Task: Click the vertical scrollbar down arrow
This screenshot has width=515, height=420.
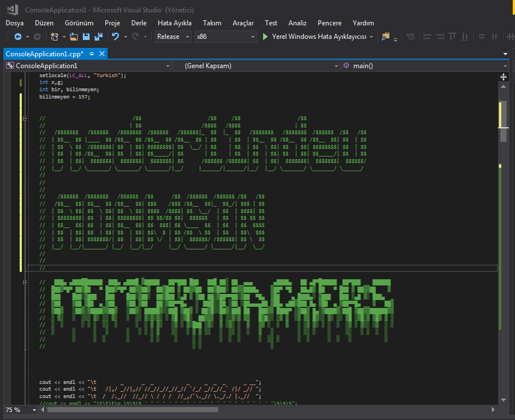Action: (x=503, y=400)
